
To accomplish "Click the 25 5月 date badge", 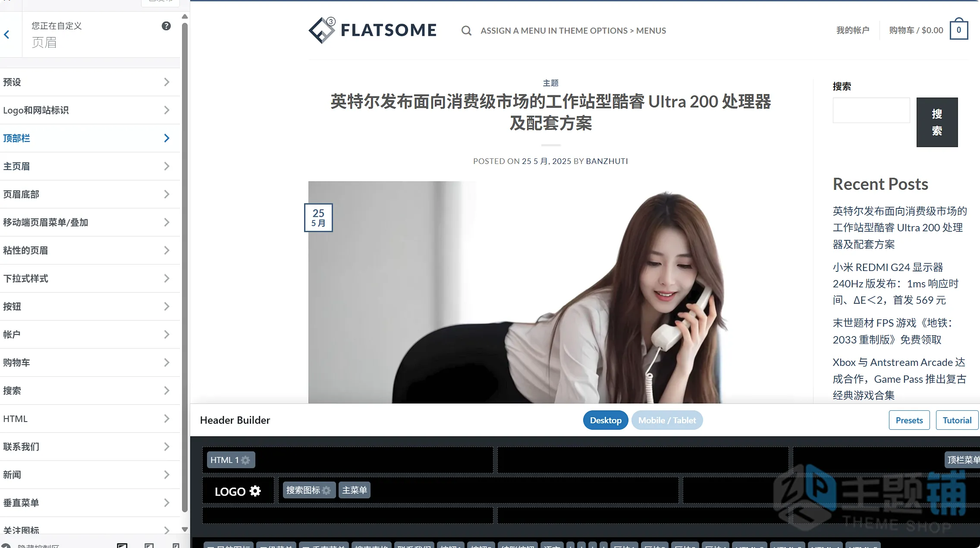I will (318, 217).
